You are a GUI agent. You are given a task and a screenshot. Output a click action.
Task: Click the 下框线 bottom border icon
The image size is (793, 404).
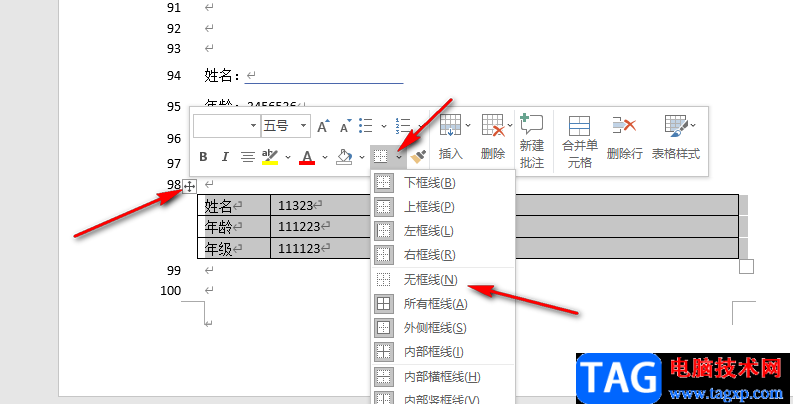(384, 183)
